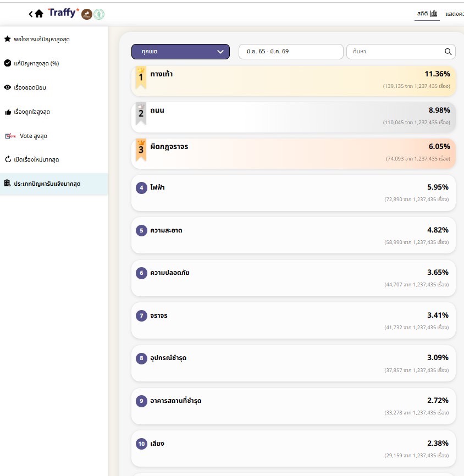
Task: Click the home icon in the header
Action: 39,14
